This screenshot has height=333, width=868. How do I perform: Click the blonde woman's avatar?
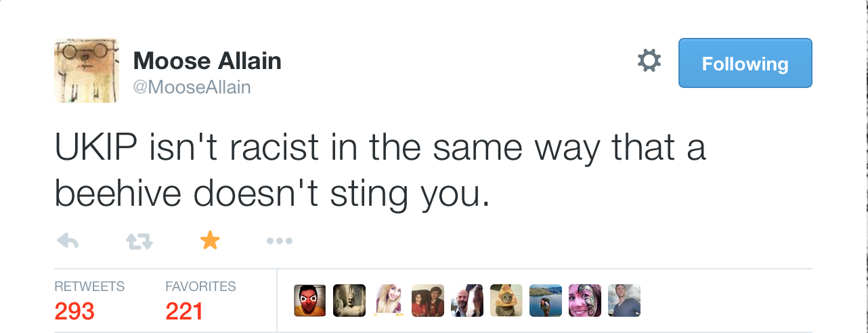(x=389, y=301)
